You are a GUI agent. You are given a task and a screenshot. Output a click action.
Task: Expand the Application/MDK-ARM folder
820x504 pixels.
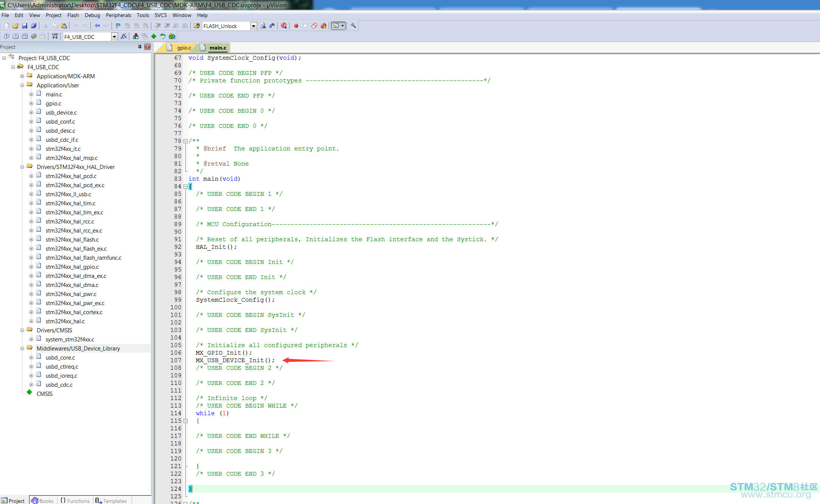22,76
